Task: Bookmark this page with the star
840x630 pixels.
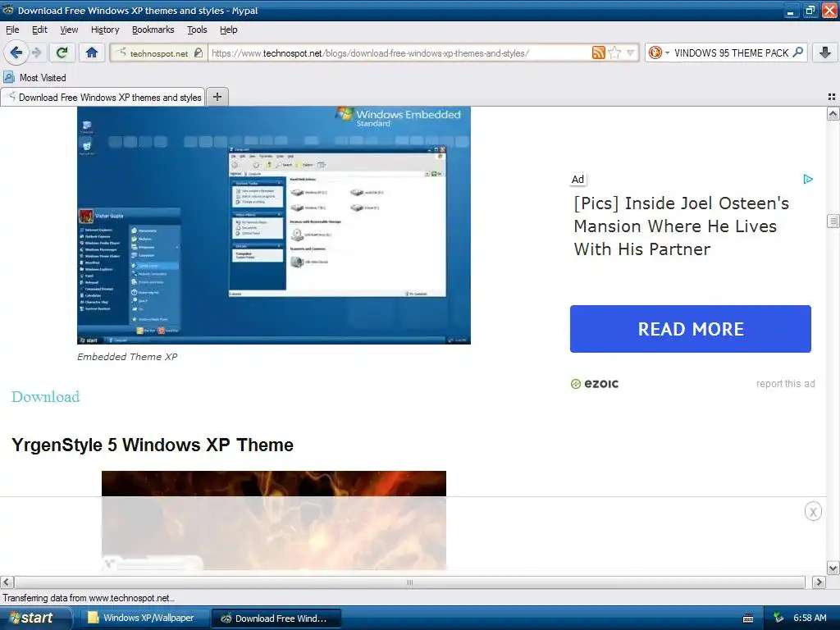Action: [x=614, y=52]
